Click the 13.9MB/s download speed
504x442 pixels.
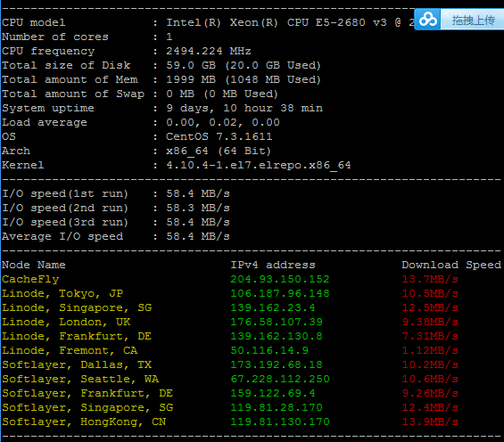430,422
